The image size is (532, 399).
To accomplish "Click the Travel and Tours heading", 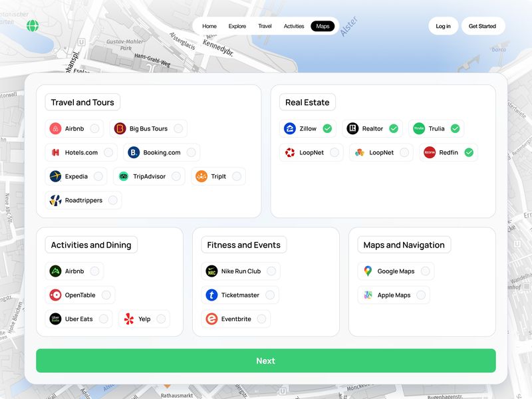I will pos(82,102).
